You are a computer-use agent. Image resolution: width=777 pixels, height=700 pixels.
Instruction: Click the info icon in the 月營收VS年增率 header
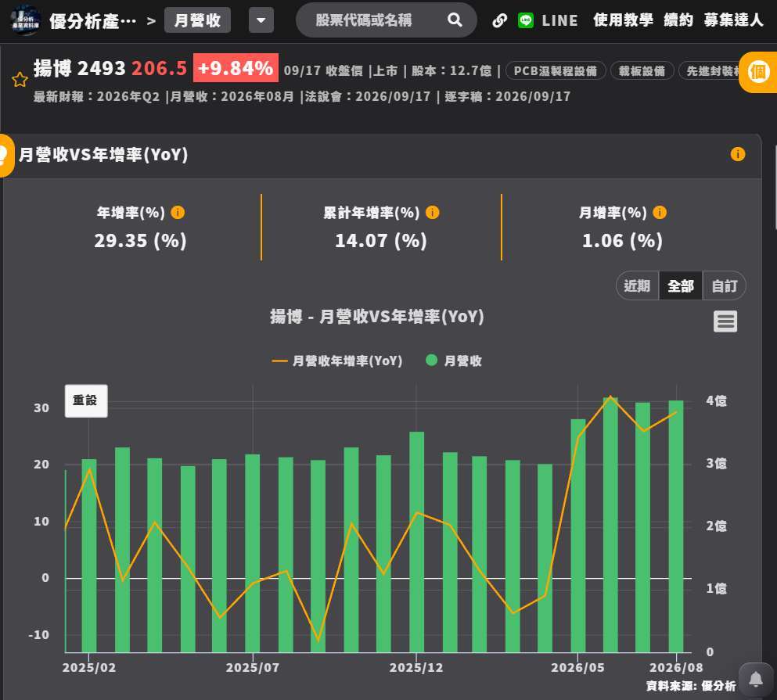coord(737,154)
